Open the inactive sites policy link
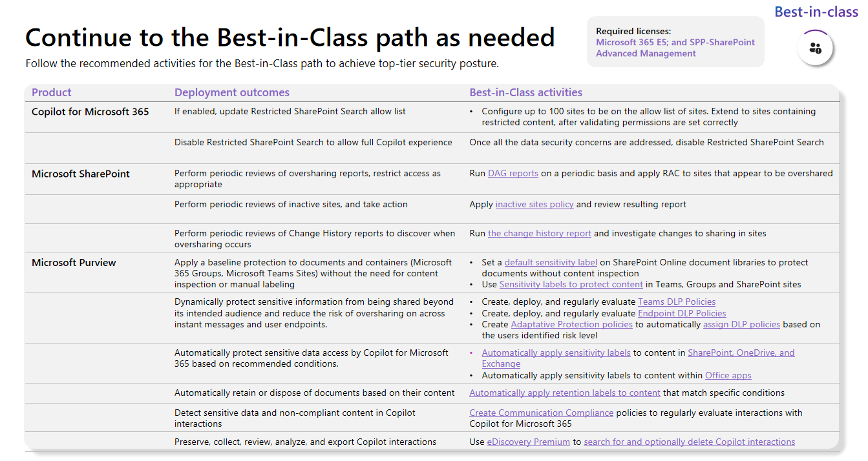The width and height of the screenshot is (868, 461). (535, 204)
